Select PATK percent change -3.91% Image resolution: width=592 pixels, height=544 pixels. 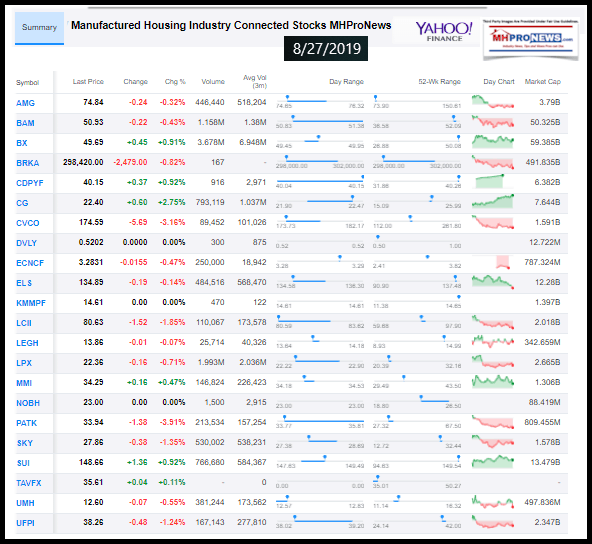172,422
